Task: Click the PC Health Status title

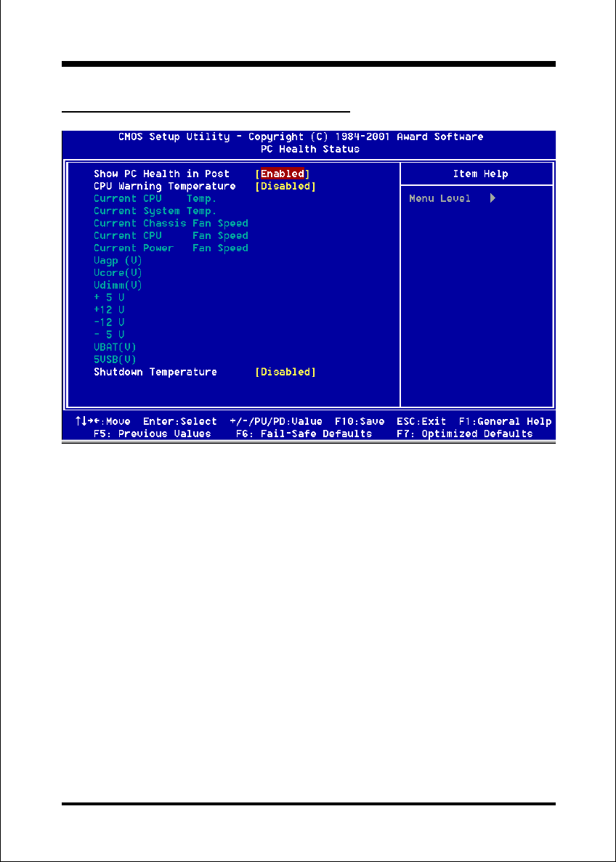Action: [310, 149]
